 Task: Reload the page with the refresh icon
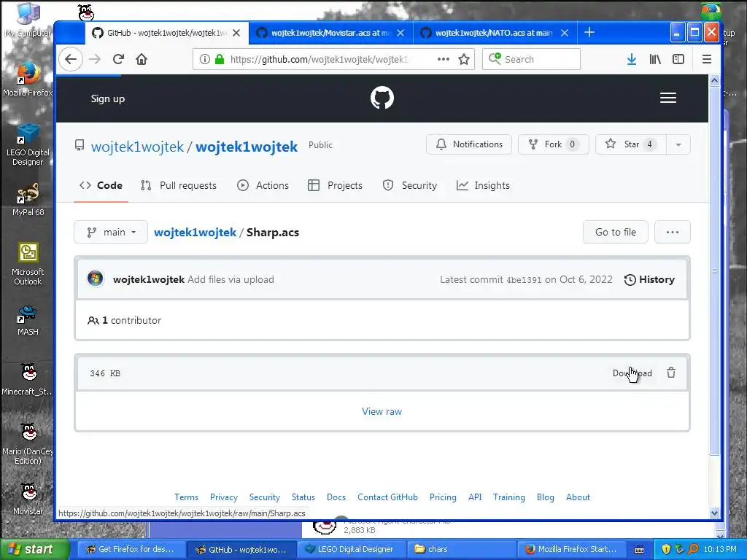click(x=118, y=60)
